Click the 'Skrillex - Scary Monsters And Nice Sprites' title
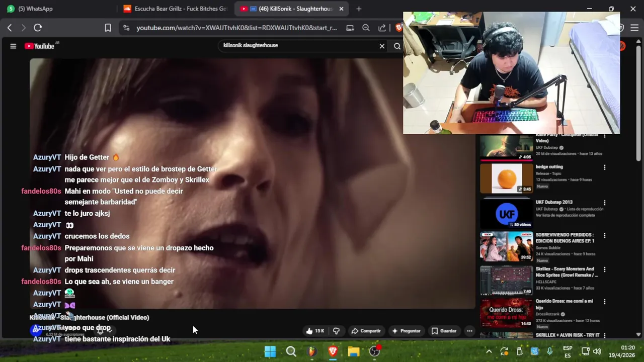This screenshot has height=362, width=644. pyautogui.click(x=567, y=272)
